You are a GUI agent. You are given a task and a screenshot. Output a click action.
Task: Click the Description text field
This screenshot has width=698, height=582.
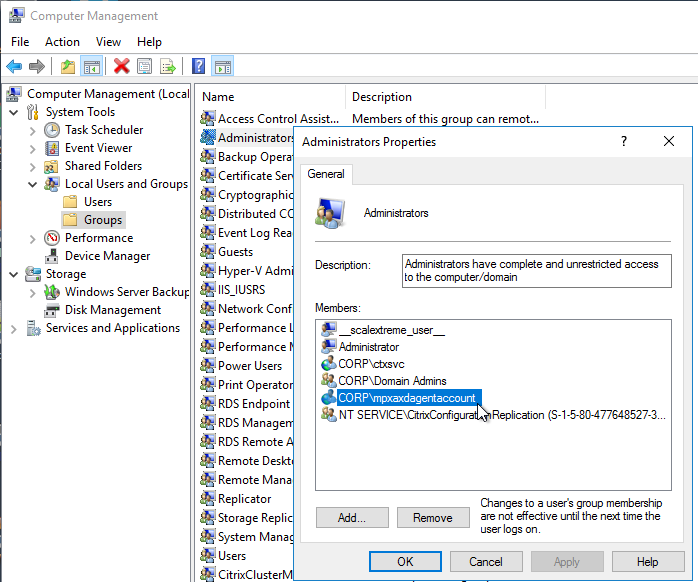tap(536, 271)
